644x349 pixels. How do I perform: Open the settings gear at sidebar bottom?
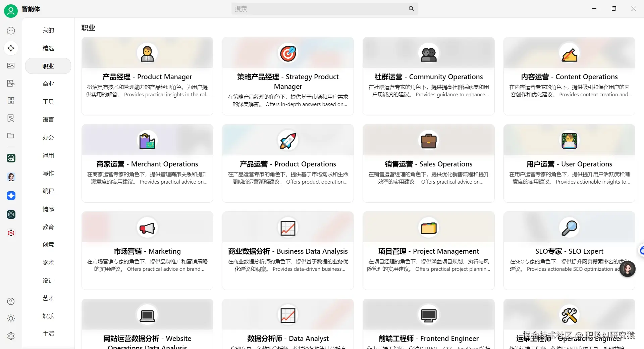(11, 336)
